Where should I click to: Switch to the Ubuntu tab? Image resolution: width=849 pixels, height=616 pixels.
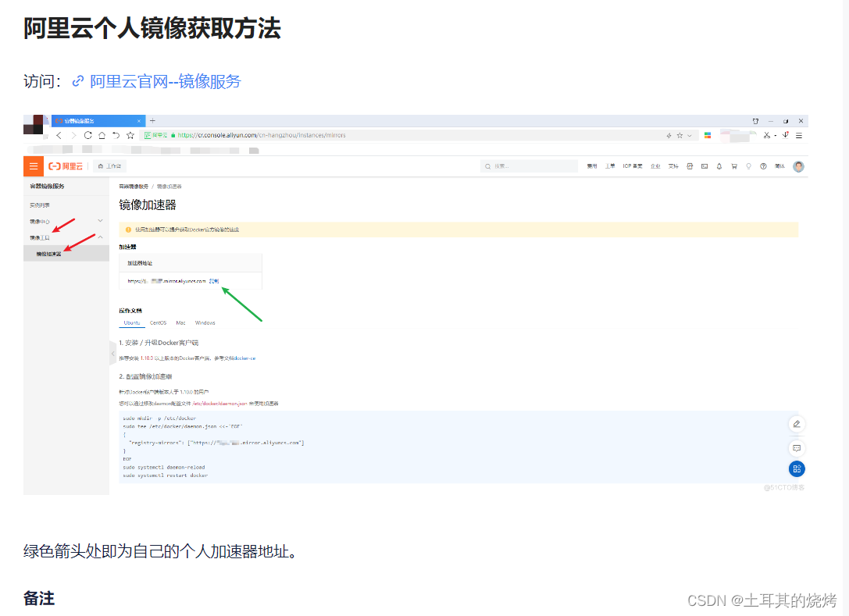(131, 322)
